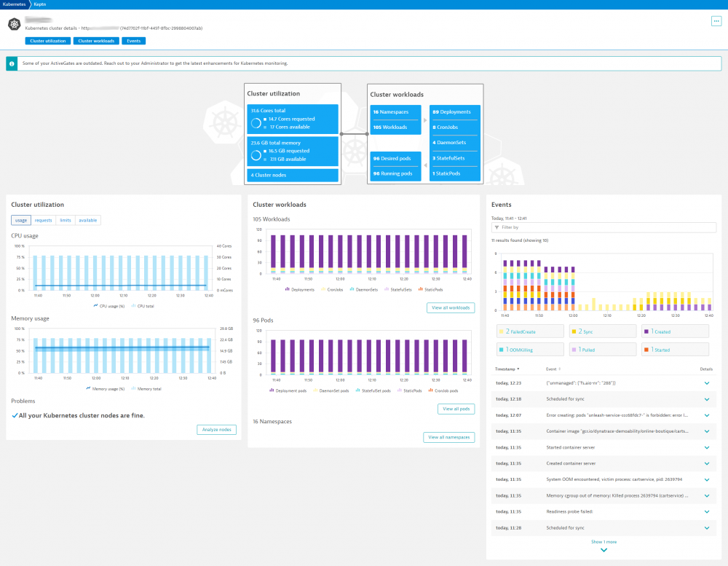Click the Analyze nodes button
This screenshot has width=728, height=566.
point(218,430)
